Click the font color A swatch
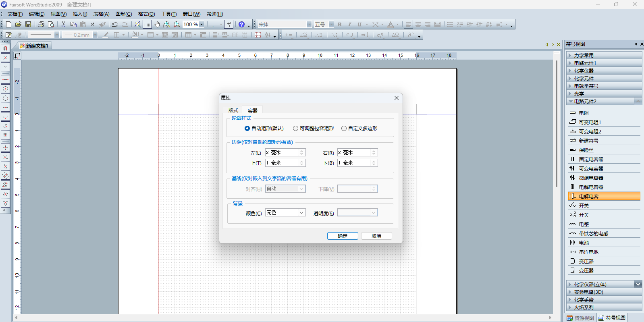 coord(390,25)
